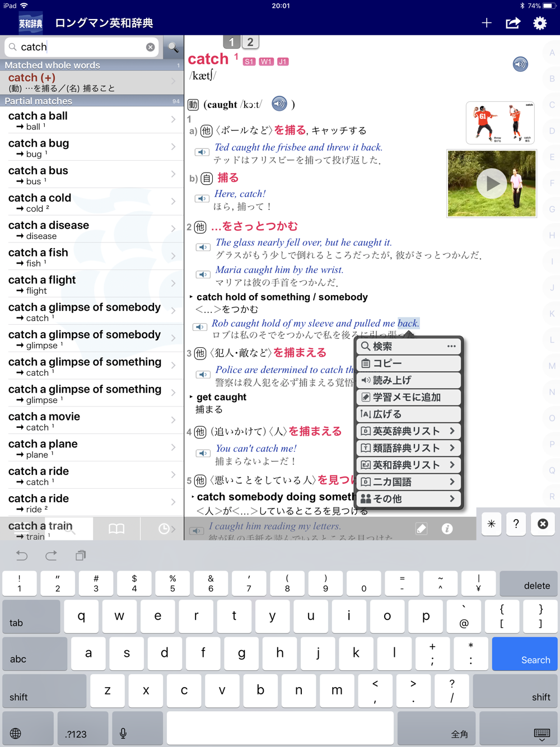Play audio for You can't catch me!

203,453
